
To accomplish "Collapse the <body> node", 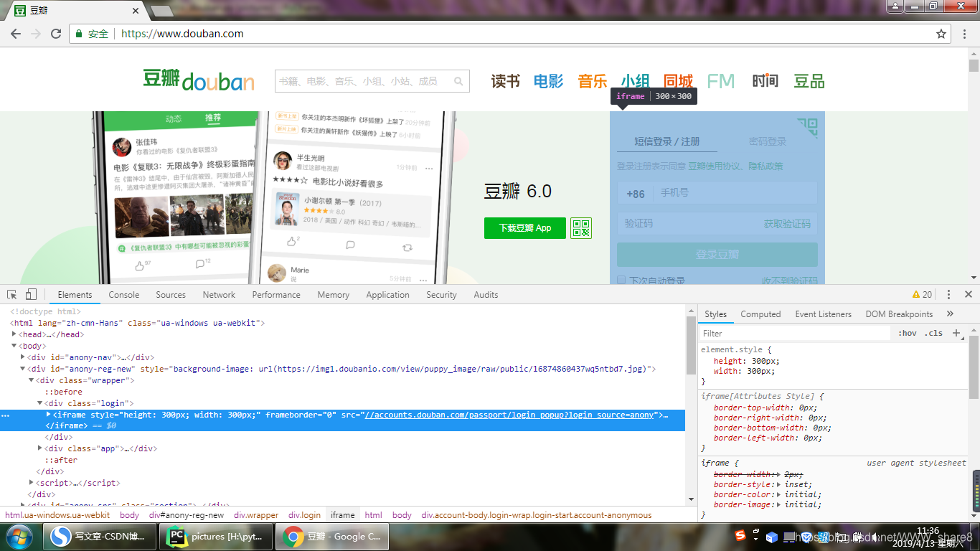I will [x=14, y=346].
